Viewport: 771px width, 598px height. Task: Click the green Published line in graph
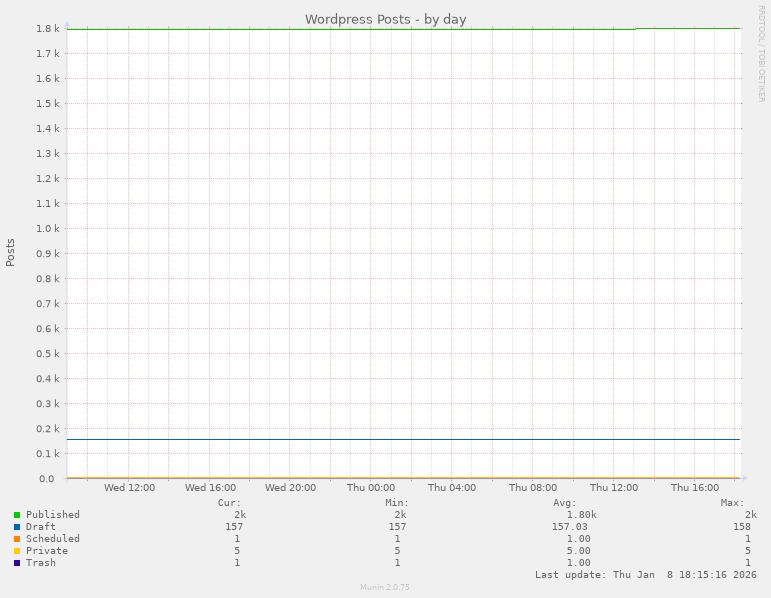tap(403, 30)
